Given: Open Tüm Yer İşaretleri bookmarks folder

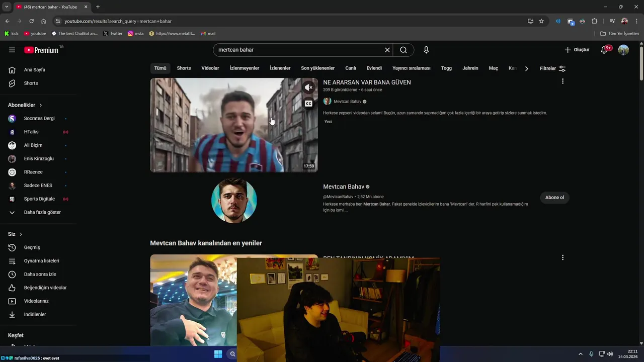Looking at the screenshot, I should coord(619,34).
